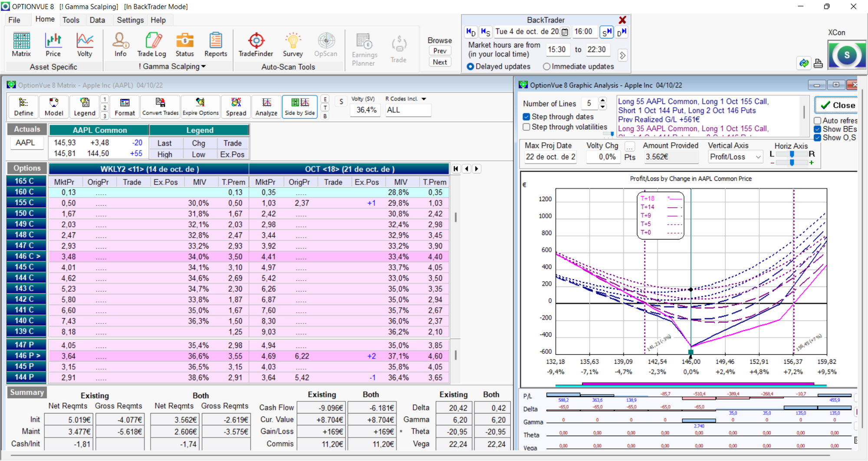The image size is (868, 461).
Task: Show next expiration with right arrow
Action: tap(477, 169)
